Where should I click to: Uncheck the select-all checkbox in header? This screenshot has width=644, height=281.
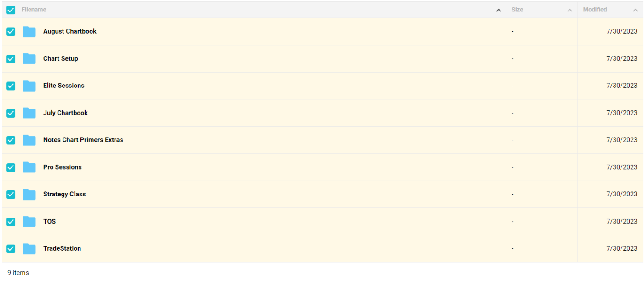11,10
